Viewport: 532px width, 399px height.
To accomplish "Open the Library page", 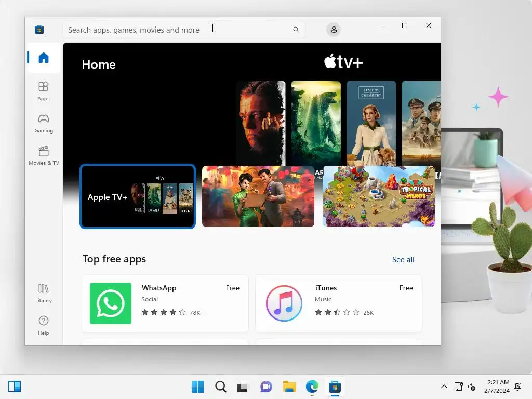I will (x=44, y=293).
